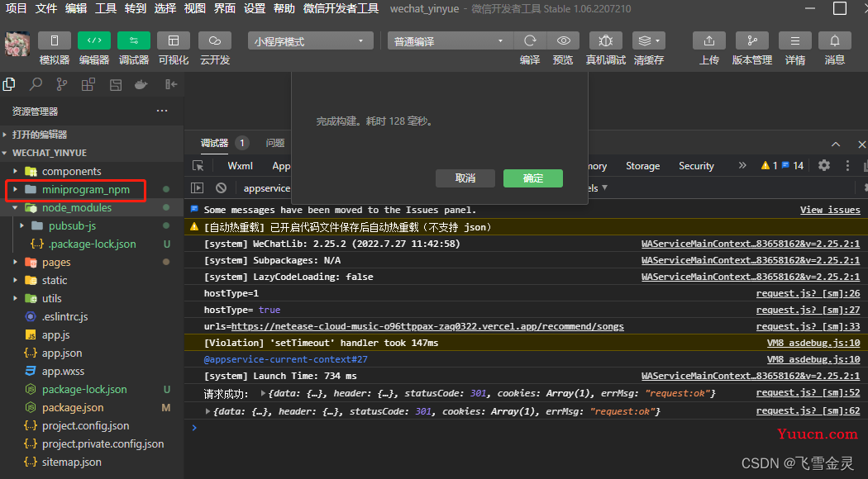This screenshot has width=868, height=479.
Task: Click the element inspector pointer icon
Action: click(198, 166)
